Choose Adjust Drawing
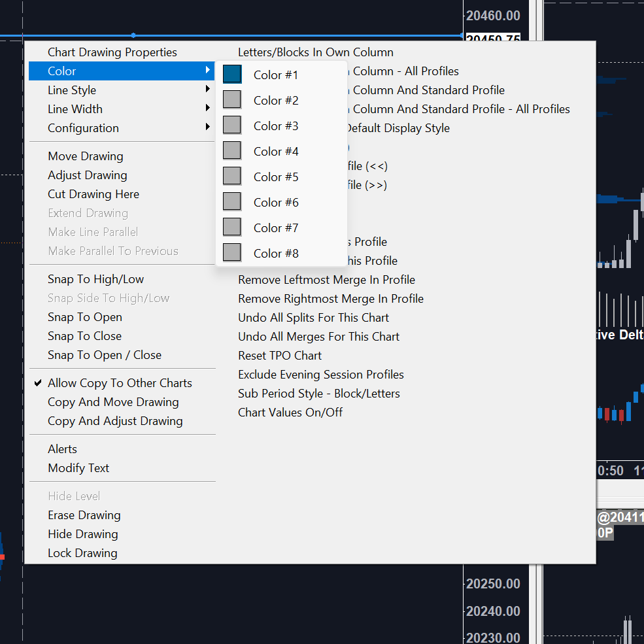The height and width of the screenshot is (644, 644). click(88, 175)
